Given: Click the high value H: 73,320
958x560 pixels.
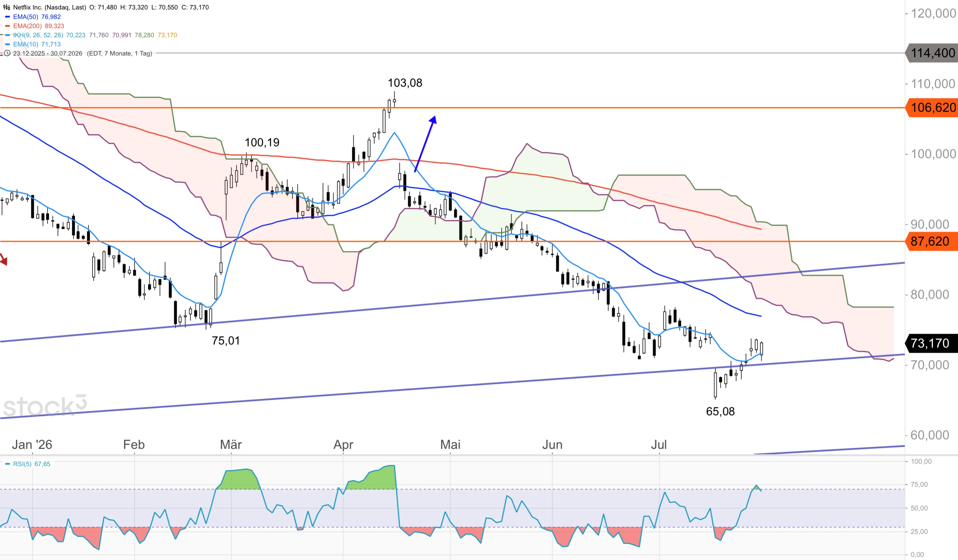Looking at the screenshot, I should [x=134, y=7].
